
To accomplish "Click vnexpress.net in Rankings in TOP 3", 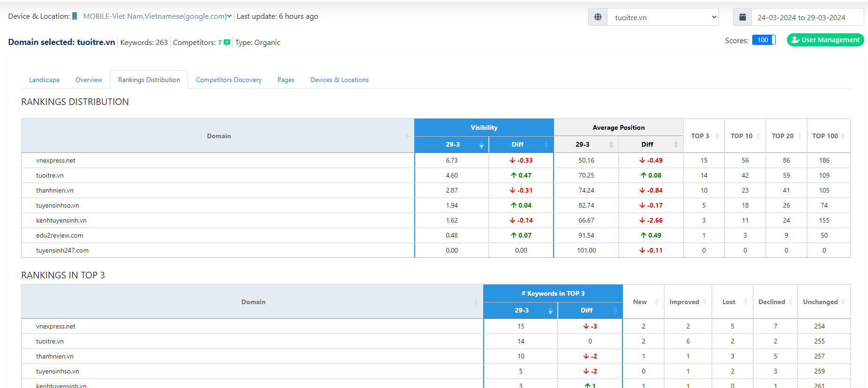I will coord(56,326).
